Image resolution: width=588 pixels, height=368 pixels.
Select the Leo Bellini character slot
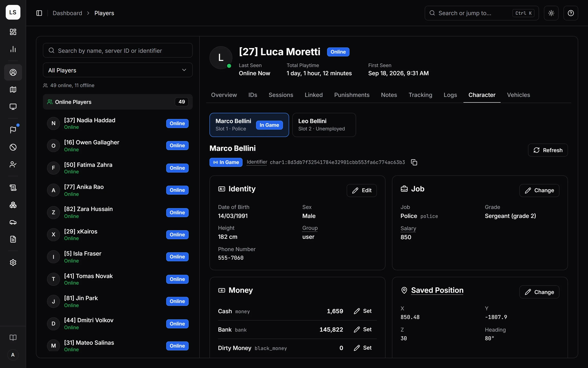[324, 125]
